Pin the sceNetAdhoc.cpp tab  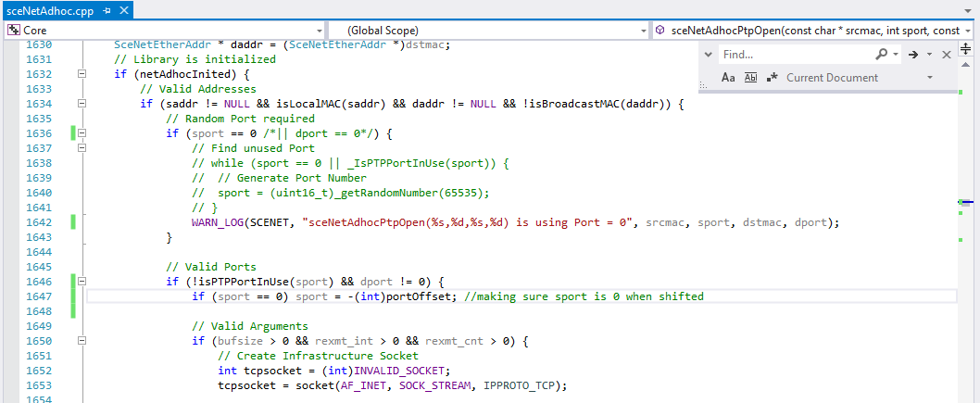[x=107, y=10]
